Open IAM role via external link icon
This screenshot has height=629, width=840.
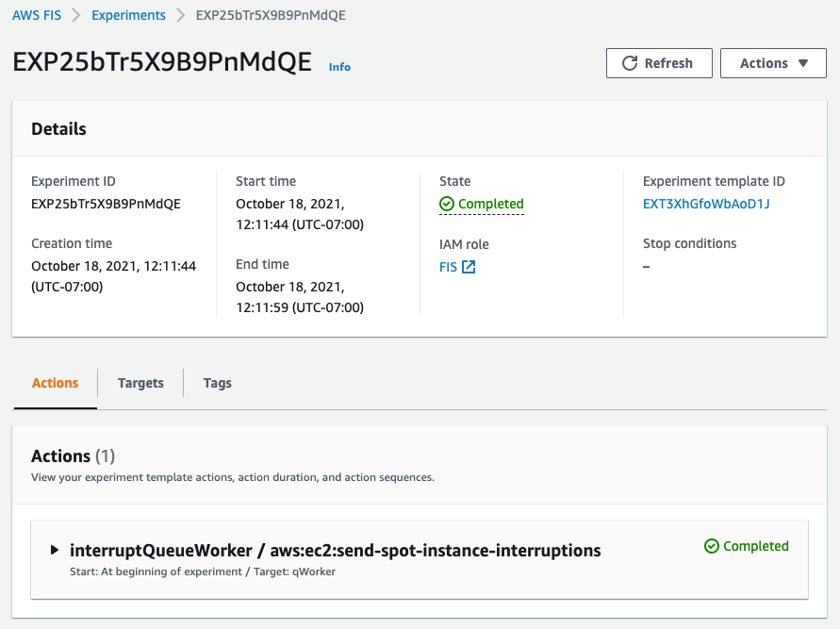(x=470, y=266)
